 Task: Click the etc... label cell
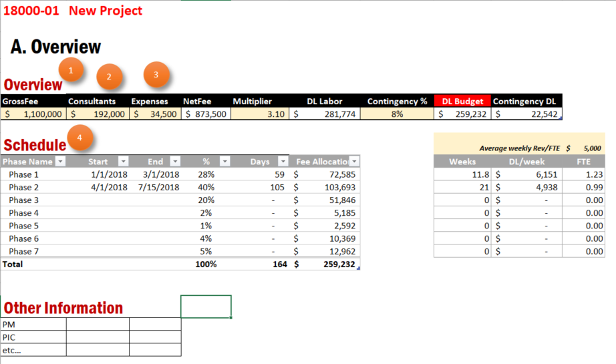coord(33,350)
